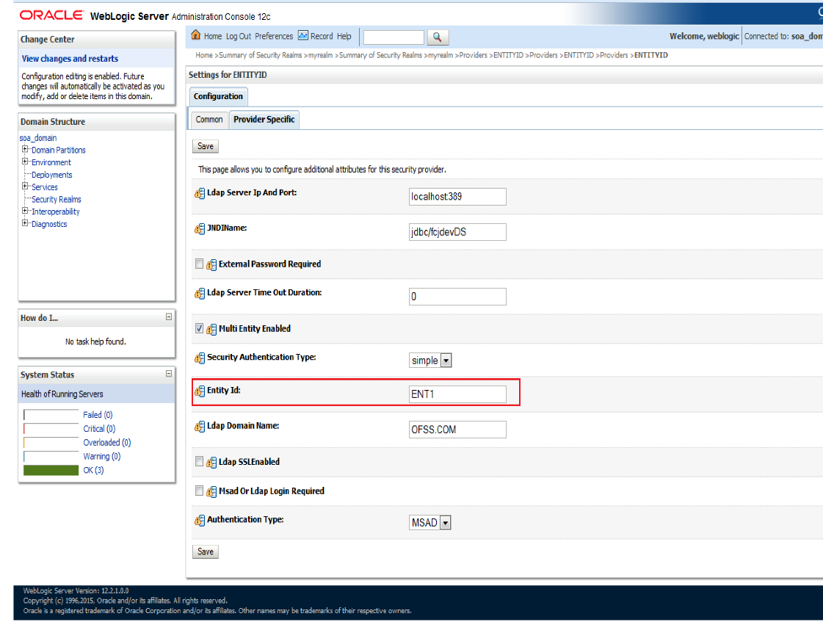Click the bottom Save button
This screenshot has height=644, width=823.
click(206, 551)
